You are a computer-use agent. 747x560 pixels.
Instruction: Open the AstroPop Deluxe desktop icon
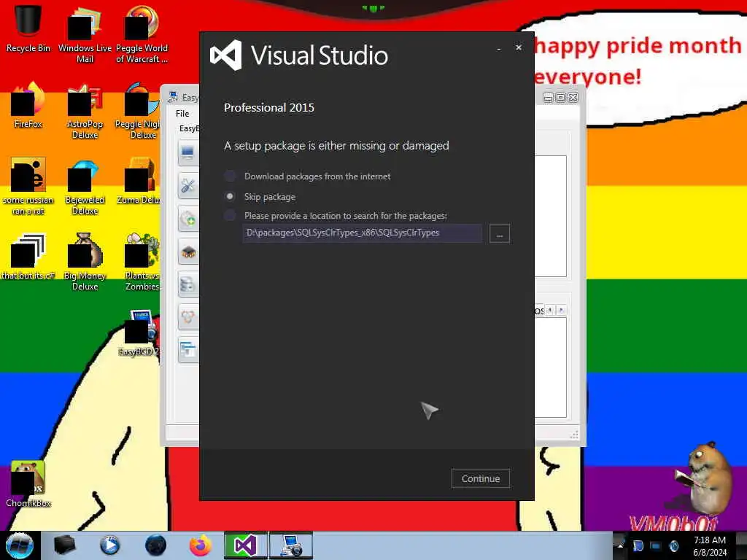point(85,111)
